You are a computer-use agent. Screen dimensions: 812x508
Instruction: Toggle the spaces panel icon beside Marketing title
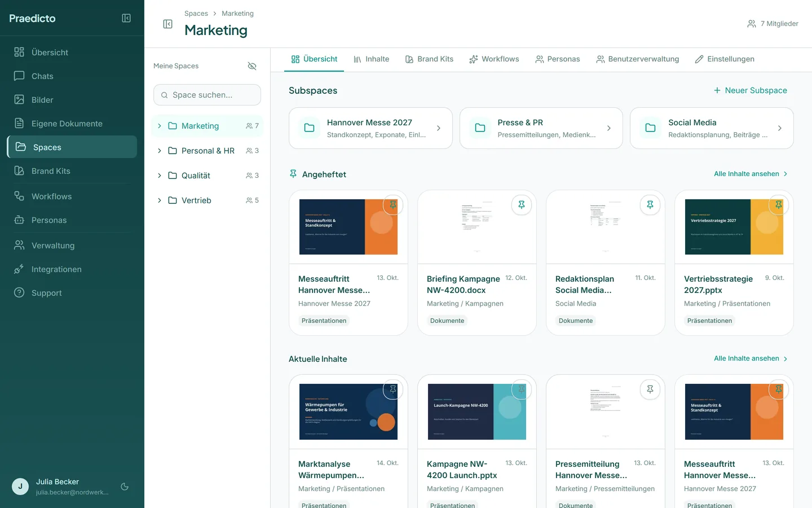(167, 24)
